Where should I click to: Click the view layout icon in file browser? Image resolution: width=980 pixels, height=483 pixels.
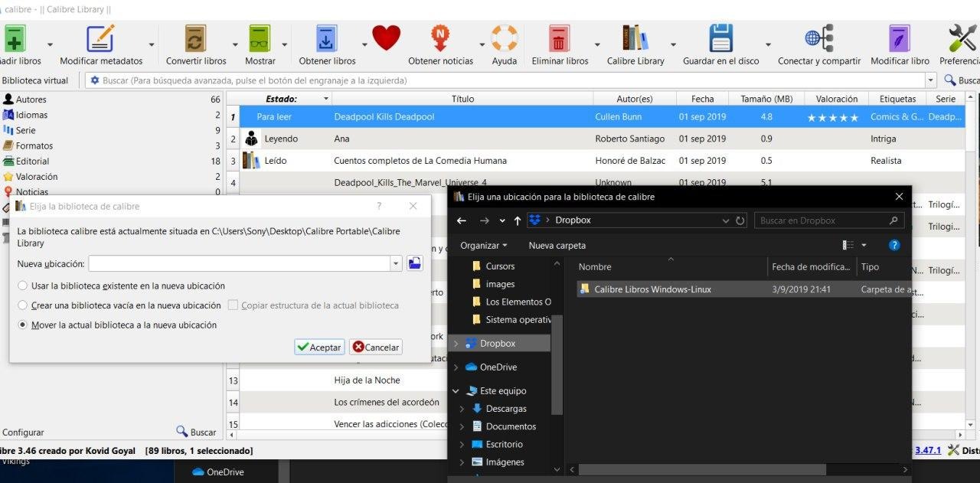[x=848, y=245]
